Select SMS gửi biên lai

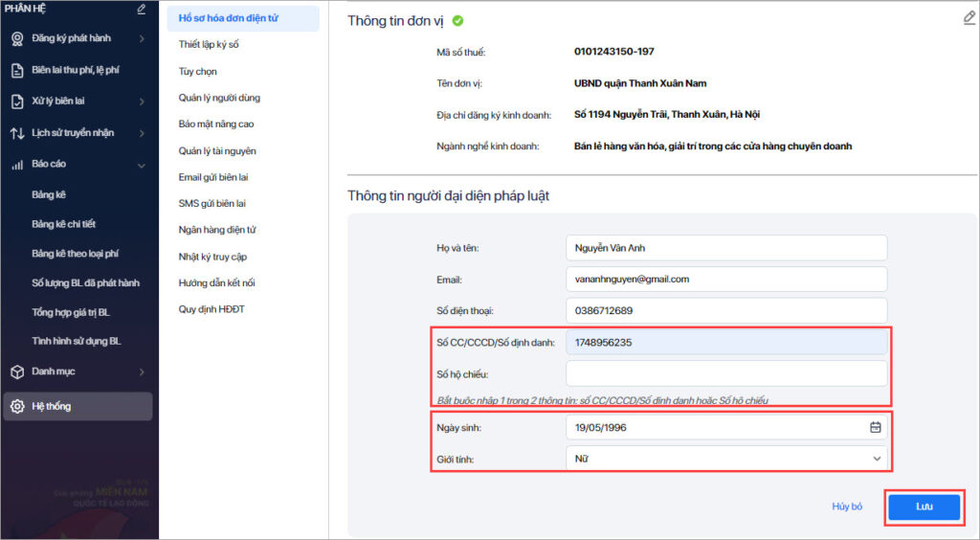pyautogui.click(x=212, y=203)
